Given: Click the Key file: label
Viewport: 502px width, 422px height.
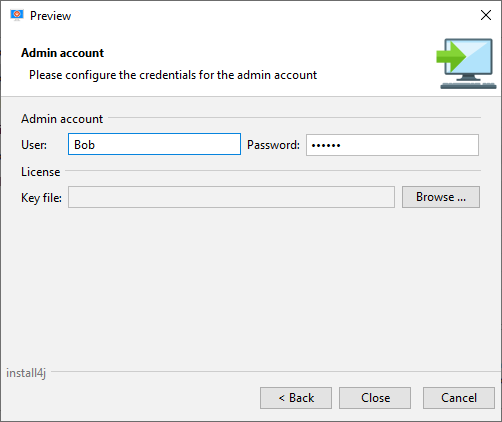Looking at the screenshot, I should [x=41, y=198].
